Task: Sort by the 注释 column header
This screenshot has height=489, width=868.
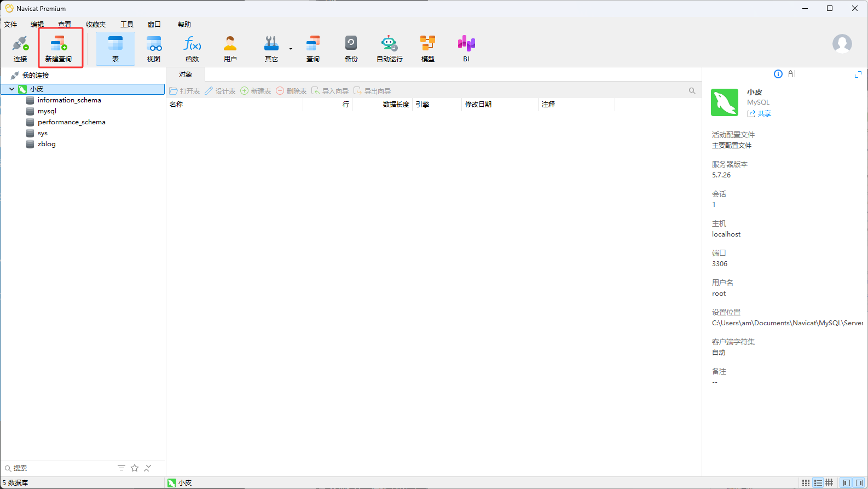Action: (x=577, y=105)
